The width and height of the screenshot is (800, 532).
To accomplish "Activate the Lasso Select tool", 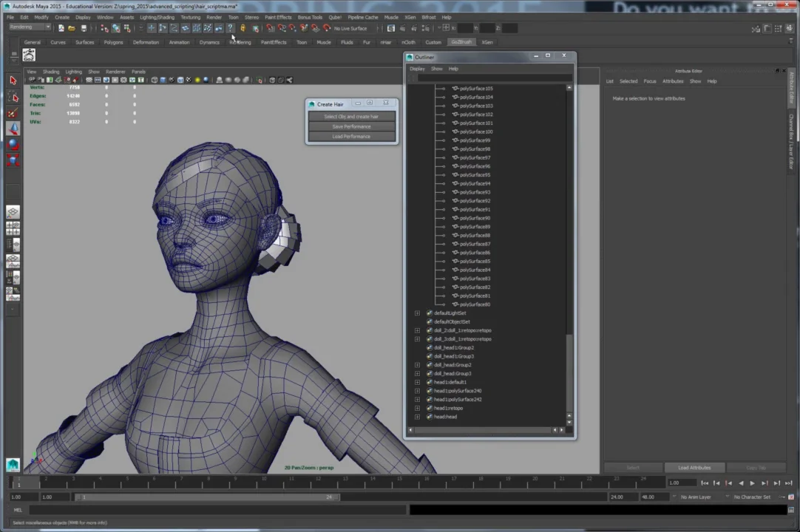I will [13, 97].
